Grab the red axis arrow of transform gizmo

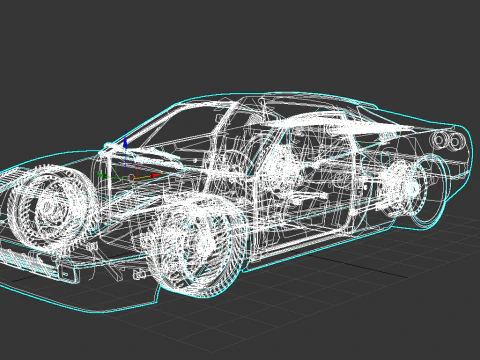(156, 175)
